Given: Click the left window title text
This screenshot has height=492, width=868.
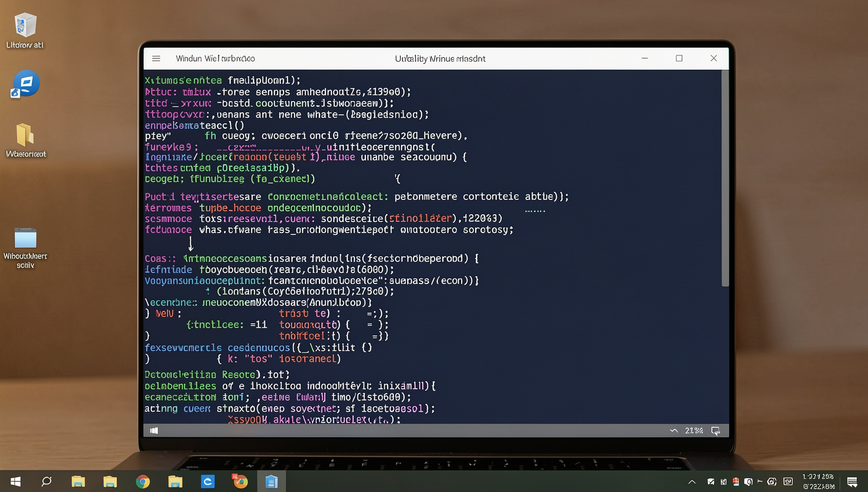Looking at the screenshot, I should click(x=215, y=59).
